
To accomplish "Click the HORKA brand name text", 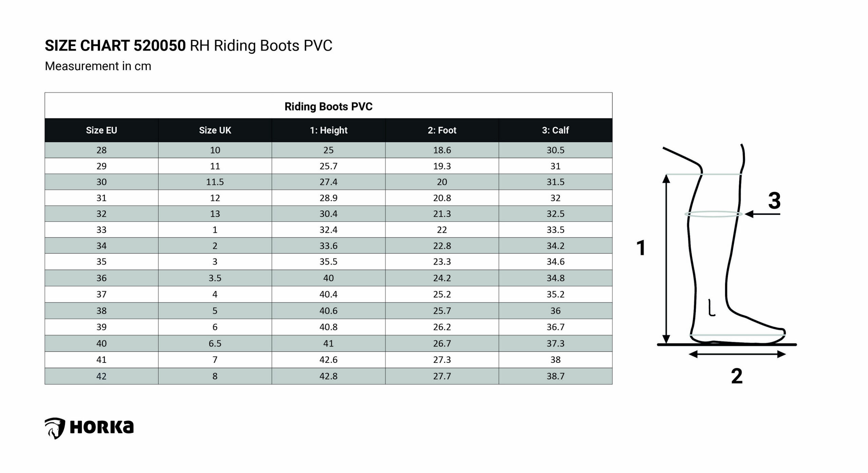I will tap(102, 427).
